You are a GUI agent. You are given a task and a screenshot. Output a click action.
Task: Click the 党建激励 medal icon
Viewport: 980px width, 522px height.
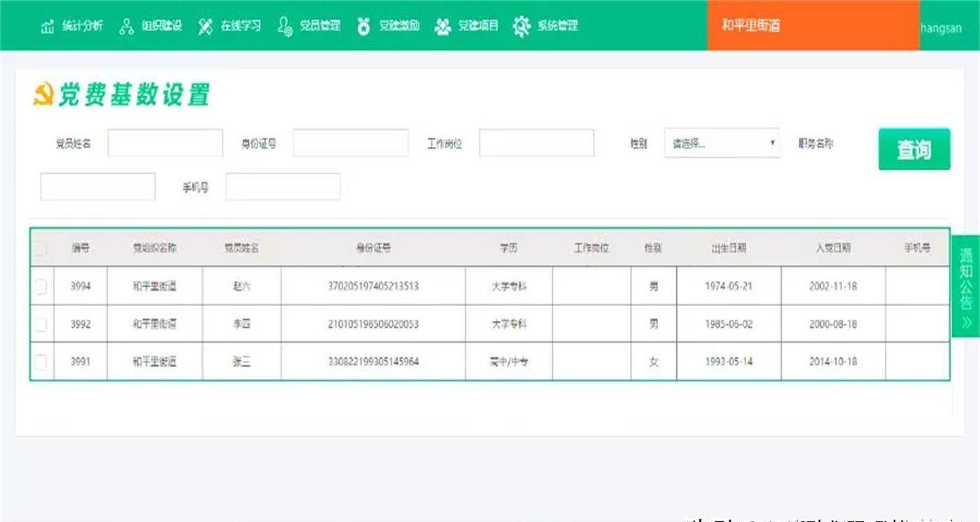coord(363,27)
